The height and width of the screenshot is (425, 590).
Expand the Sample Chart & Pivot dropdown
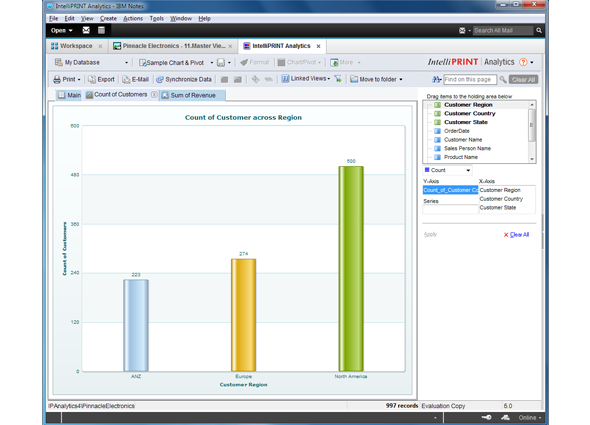211,62
